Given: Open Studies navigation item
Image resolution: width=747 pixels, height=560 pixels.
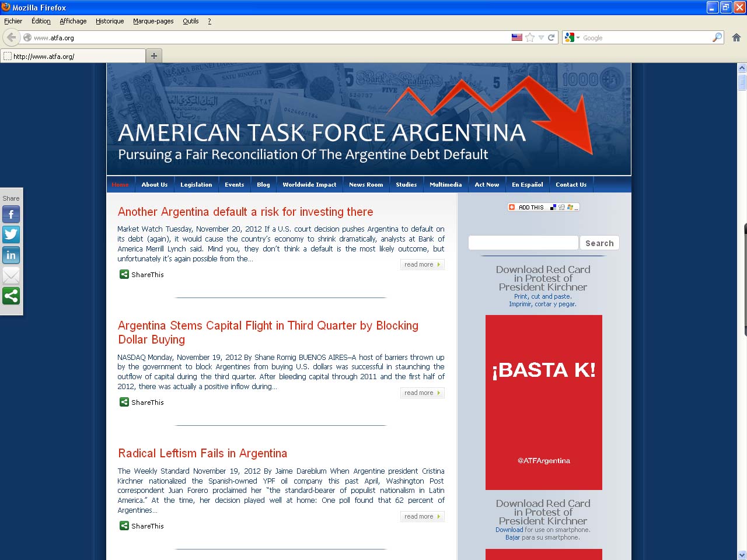Looking at the screenshot, I should [x=406, y=184].
